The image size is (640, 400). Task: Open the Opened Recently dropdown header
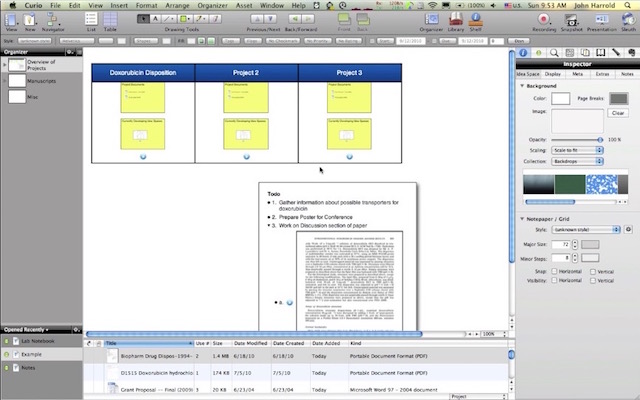[26, 329]
